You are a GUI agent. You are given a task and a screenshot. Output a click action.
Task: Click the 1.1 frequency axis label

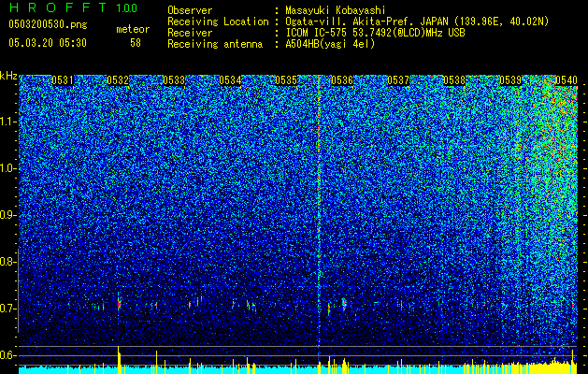pyautogui.click(x=8, y=122)
